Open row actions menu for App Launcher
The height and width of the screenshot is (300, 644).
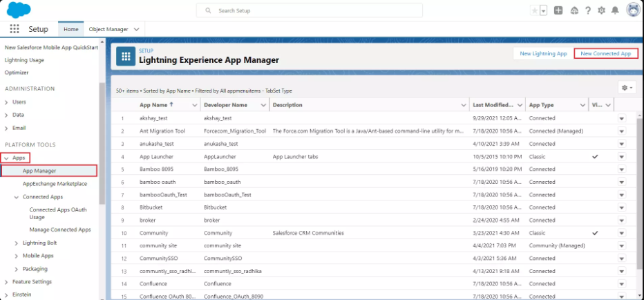point(622,157)
